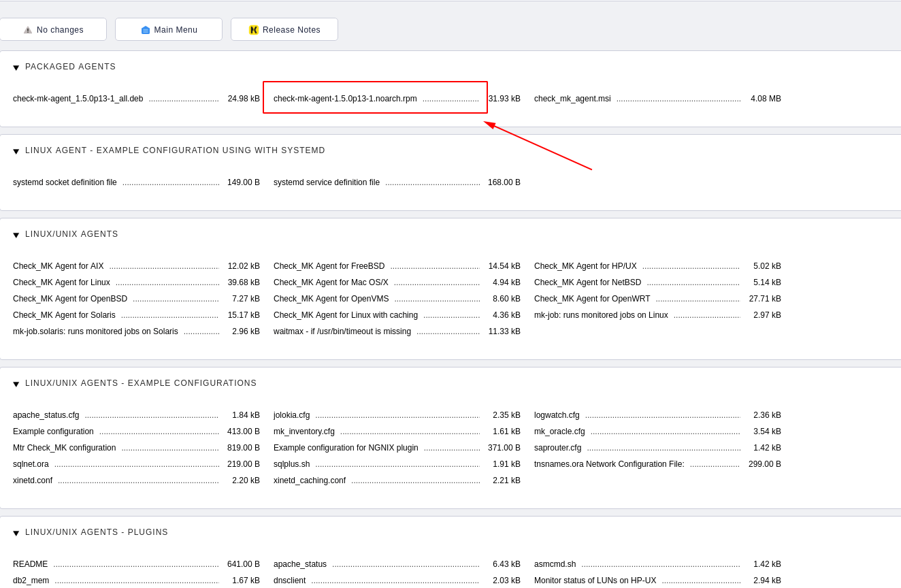
Task: Open the Example configuration file
Action: pyautogui.click(x=53, y=431)
